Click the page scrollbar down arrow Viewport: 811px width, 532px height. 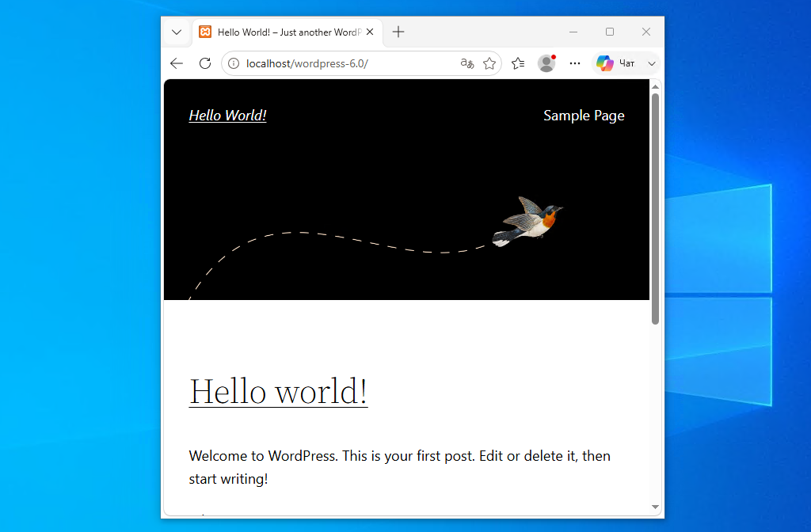(x=655, y=507)
